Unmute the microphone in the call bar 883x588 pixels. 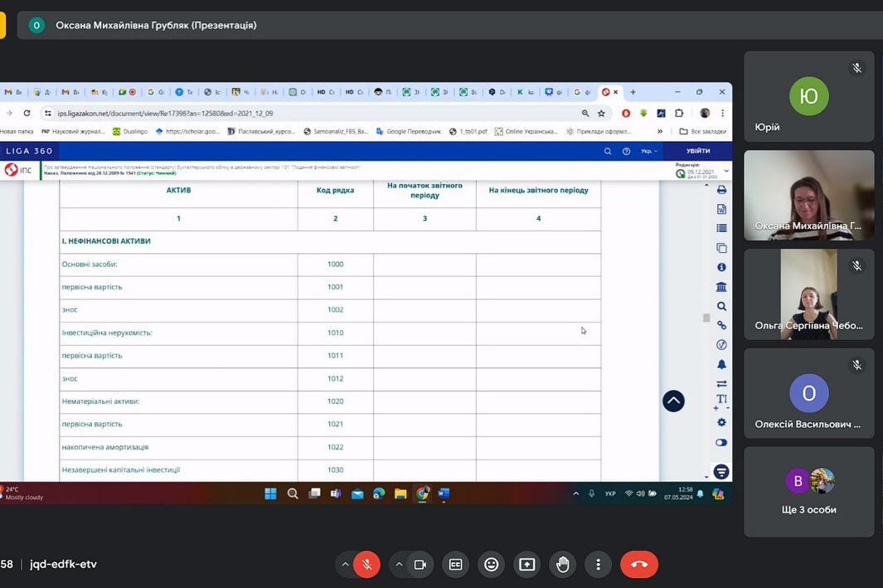click(x=366, y=565)
